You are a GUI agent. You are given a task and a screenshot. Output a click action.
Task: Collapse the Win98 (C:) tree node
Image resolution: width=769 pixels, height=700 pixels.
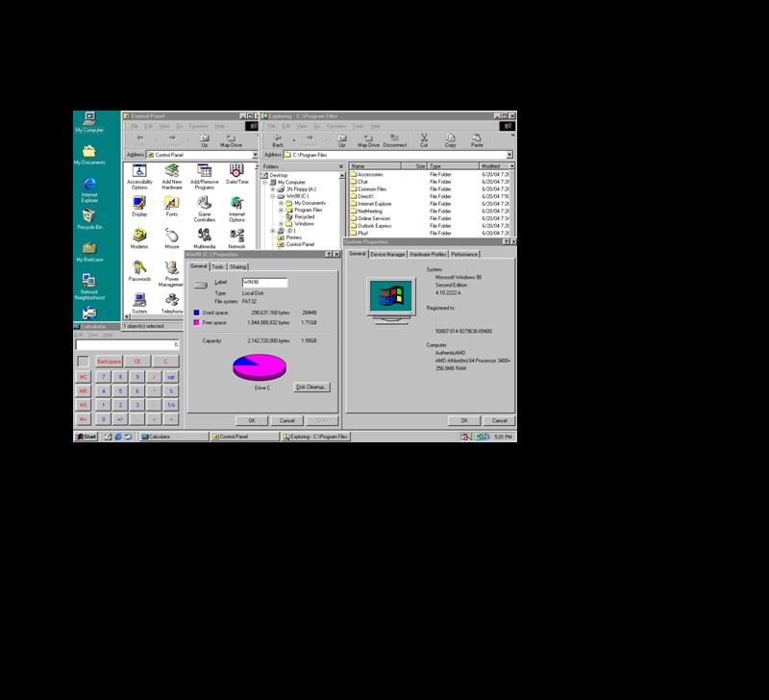(x=273, y=196)
